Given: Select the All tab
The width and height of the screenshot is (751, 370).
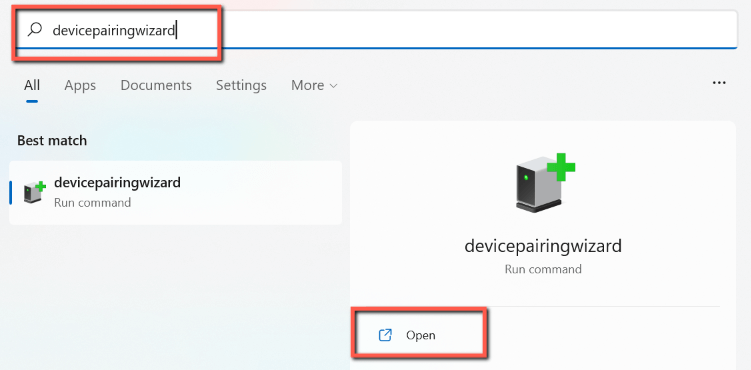Looking at the screenshot, I should coord(32,85).
